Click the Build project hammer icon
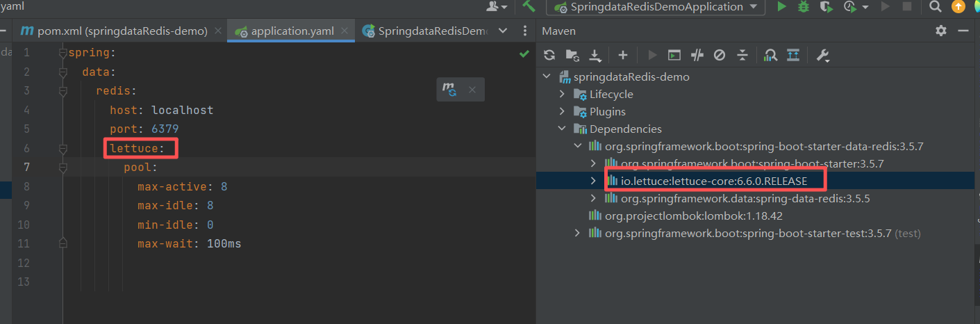The width and height of the screenshot is (980, 324). pos(529,6)
